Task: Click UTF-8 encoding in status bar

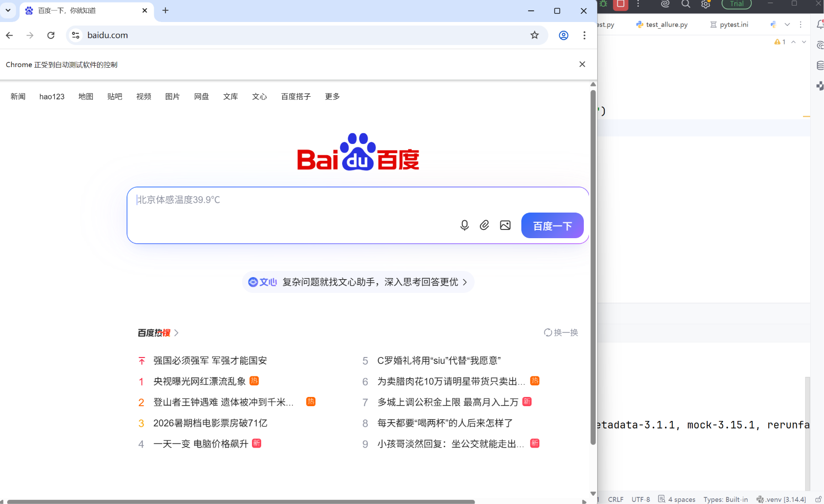Action: 641,499
